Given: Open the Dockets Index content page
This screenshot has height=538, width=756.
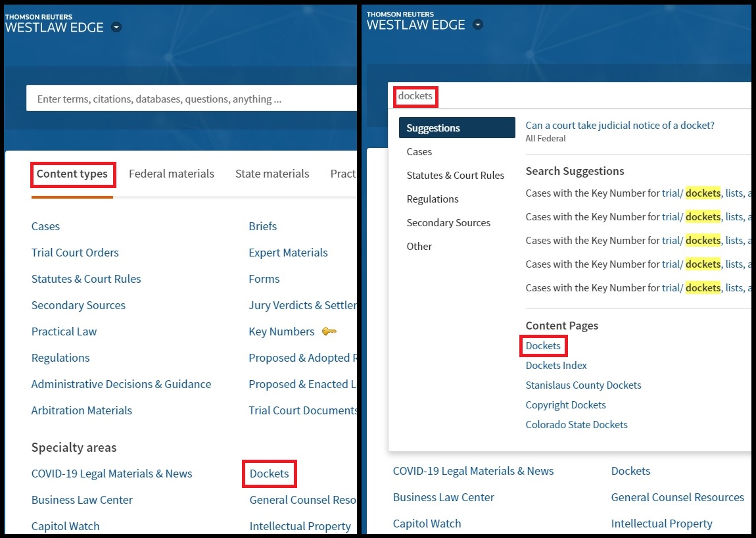Looking at the screenshot, I should 556,366.
